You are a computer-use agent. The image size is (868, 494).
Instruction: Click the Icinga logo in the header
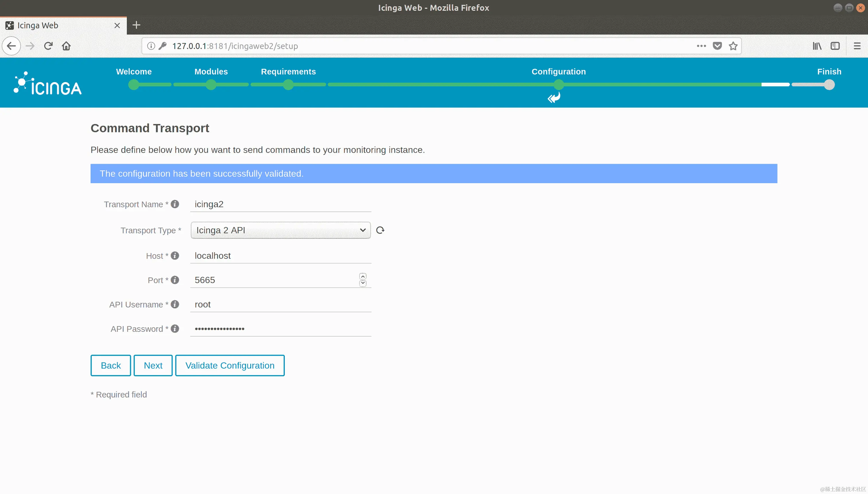48,84
